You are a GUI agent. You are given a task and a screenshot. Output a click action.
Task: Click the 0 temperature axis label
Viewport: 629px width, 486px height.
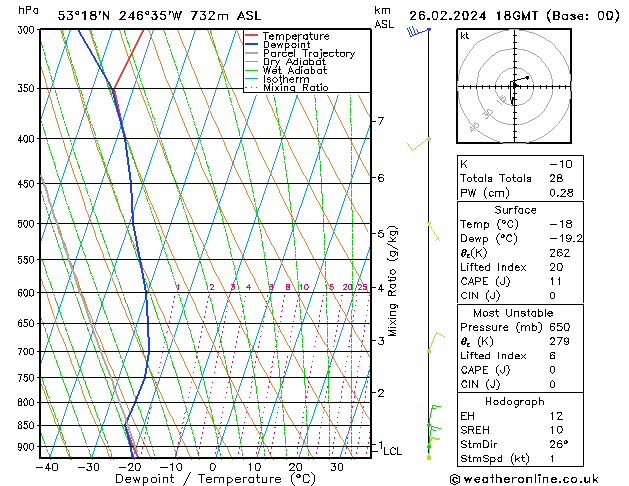(x=213, y=467)
